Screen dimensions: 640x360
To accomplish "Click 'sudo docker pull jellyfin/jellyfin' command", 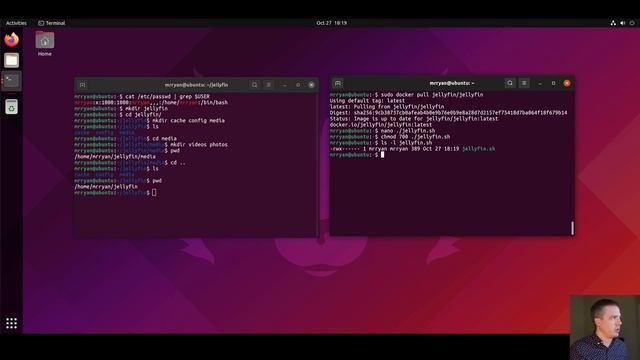I will (432, 95).
